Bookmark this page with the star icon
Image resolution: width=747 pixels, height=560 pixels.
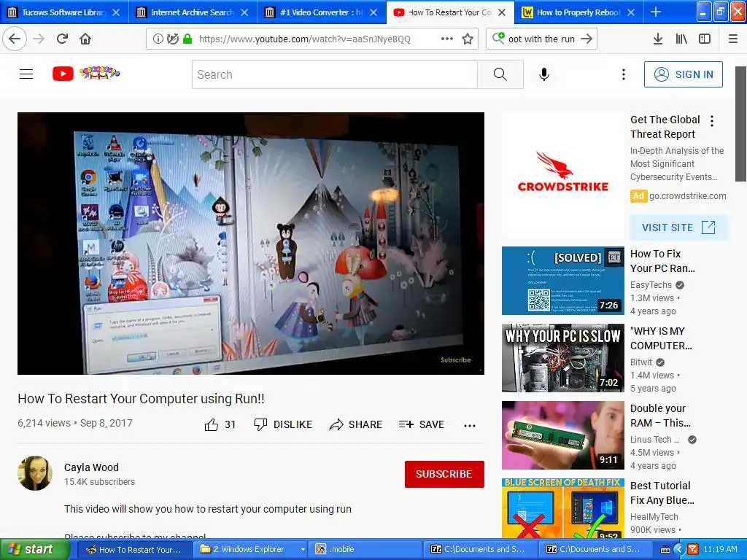point(468,39)
